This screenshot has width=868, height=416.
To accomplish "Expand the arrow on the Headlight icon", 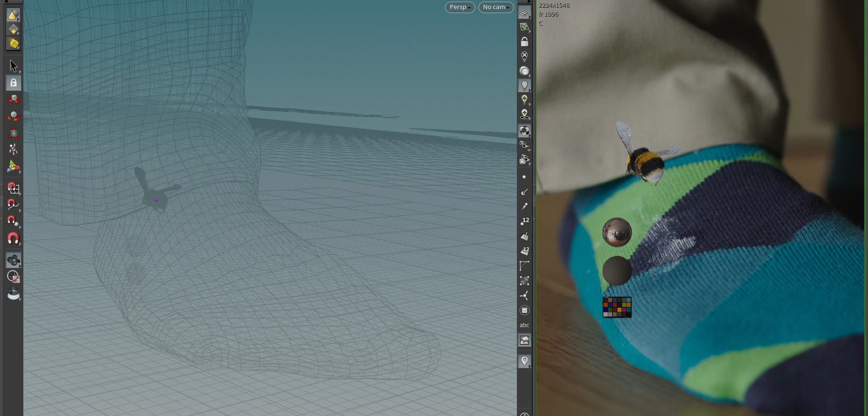I will [530, 76].
